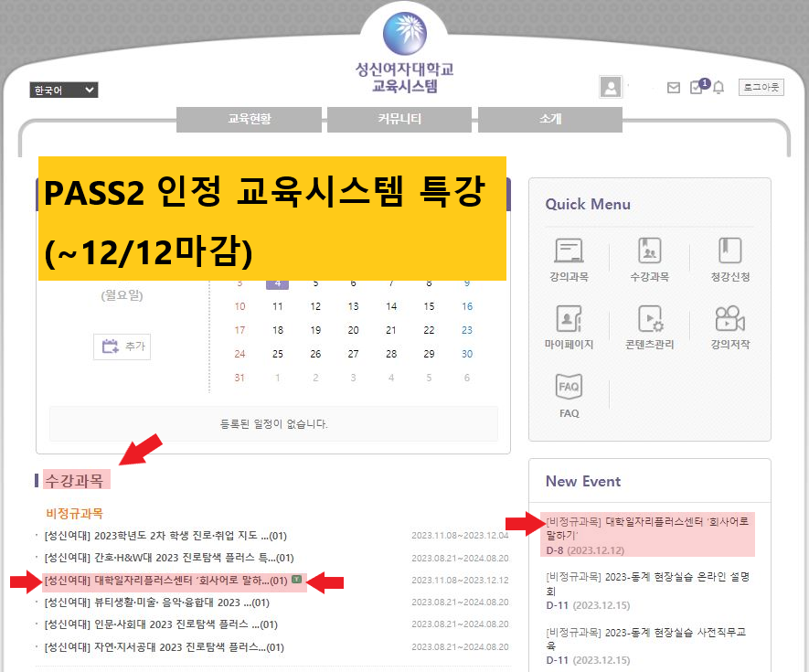Click the New Event heading
The height and width of the screenshot is (672, 809).
(583, 482)
